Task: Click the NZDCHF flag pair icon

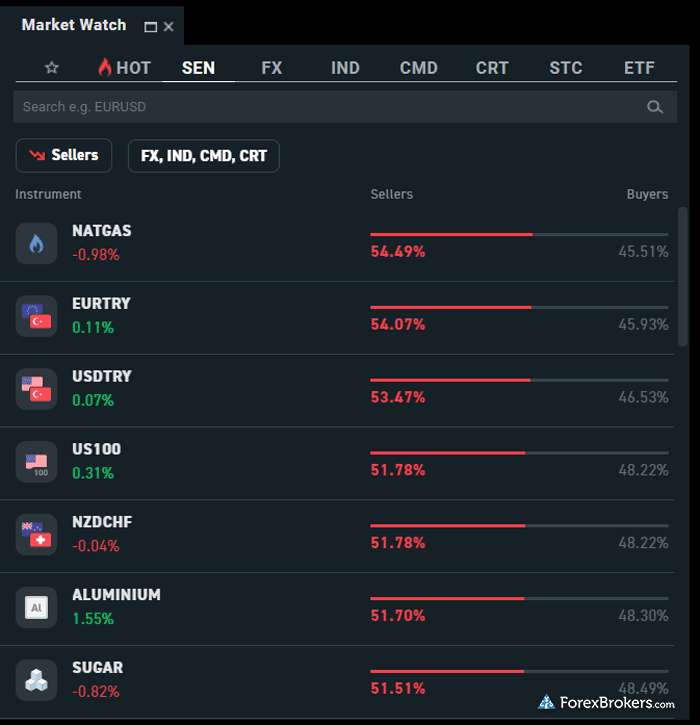Action: point(36,535)
